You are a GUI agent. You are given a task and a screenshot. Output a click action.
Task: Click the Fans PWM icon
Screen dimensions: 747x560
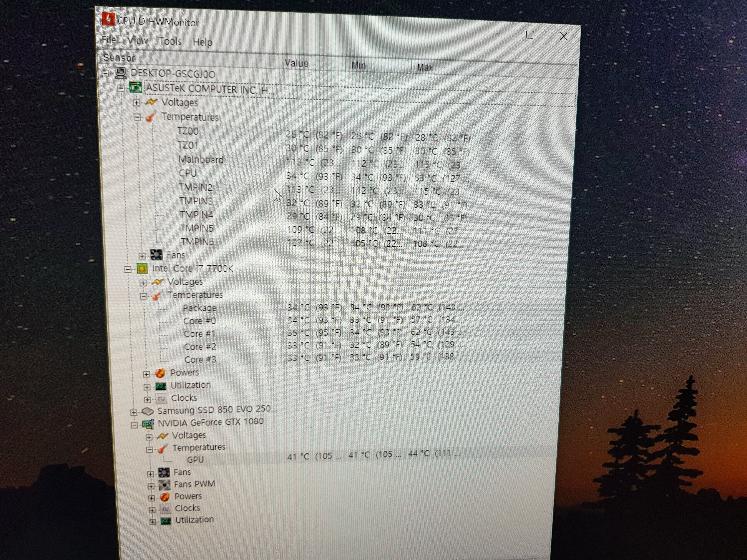coord(165,485)
